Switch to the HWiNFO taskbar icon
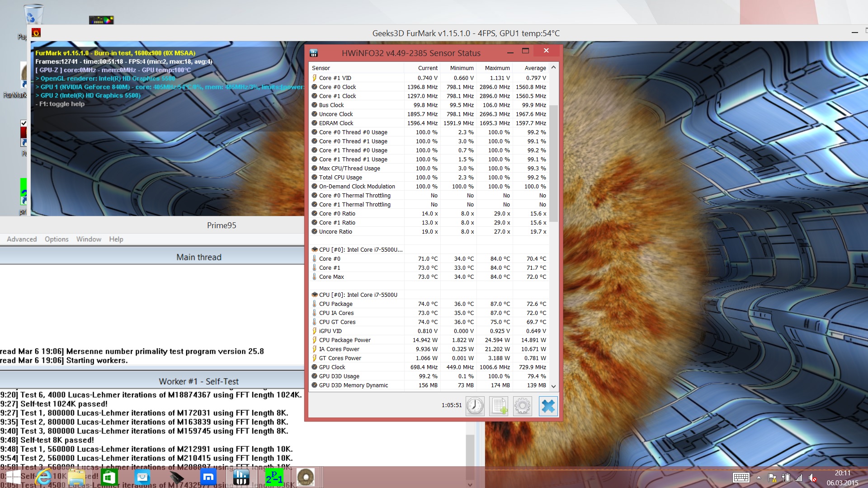Image resolution: width=868 pixels, height=488 pixels. 241,477
